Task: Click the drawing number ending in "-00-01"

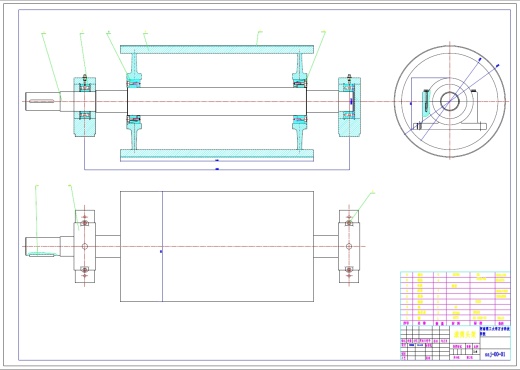Action: 495,354
